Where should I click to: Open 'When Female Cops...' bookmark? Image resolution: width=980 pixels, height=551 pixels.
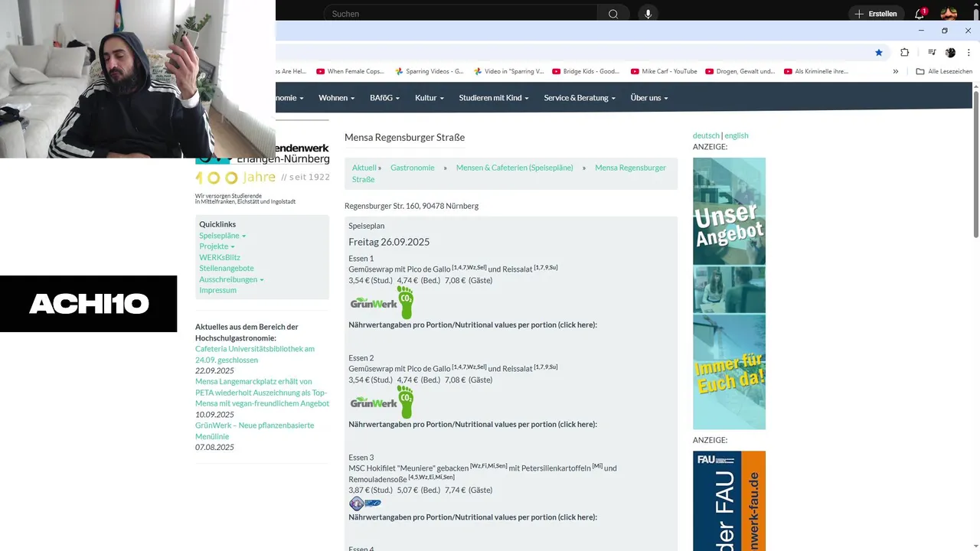click(350, 71)
